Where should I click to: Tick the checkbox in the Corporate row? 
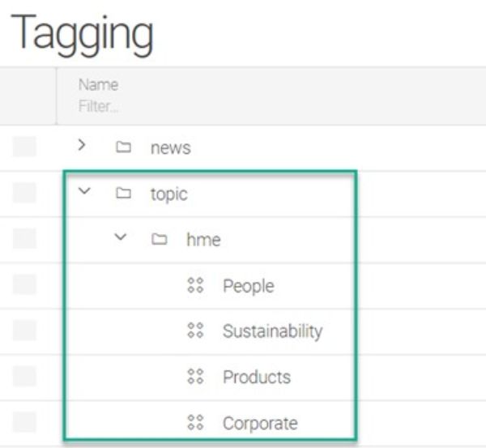pyautogui.click(x=24, y=422)
